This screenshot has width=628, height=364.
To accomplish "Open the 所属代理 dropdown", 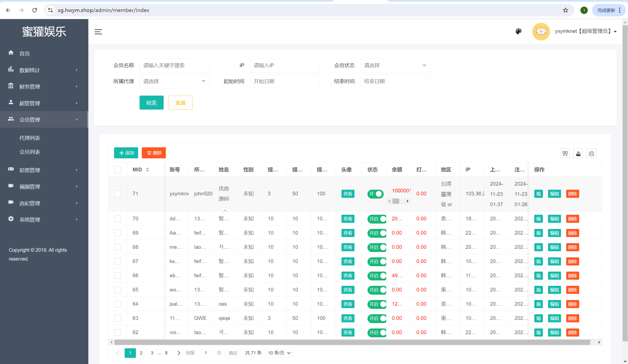I will pos(174,81).
